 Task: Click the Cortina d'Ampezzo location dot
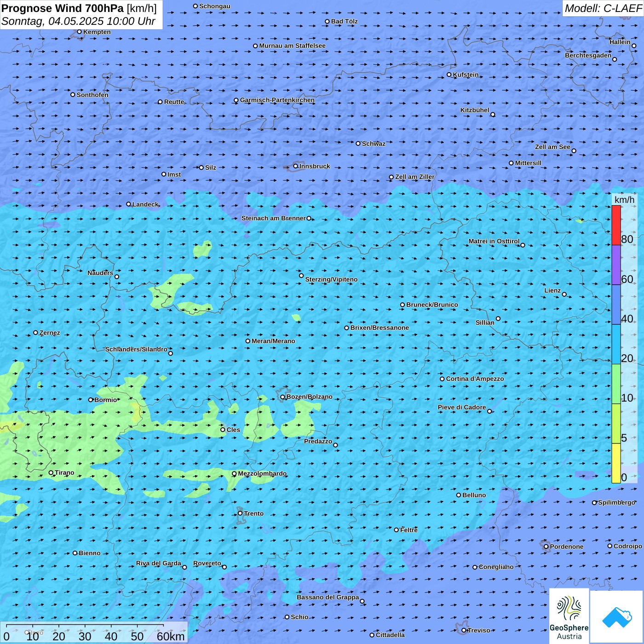(x=443, y=379)
